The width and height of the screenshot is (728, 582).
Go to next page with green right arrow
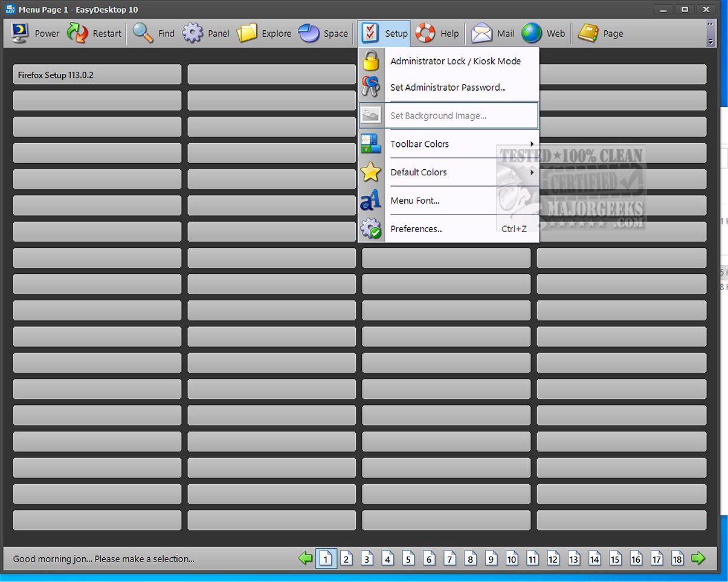coord(698,558)
